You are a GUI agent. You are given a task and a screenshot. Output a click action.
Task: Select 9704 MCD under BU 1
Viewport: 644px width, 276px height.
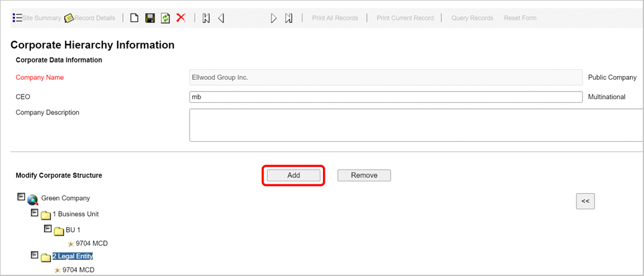(x=92, y=244)
